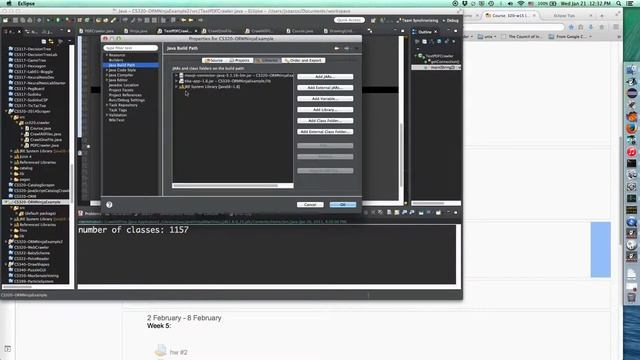
Task: Open the hw #2 link on the course page
Action: pos(179,352)
